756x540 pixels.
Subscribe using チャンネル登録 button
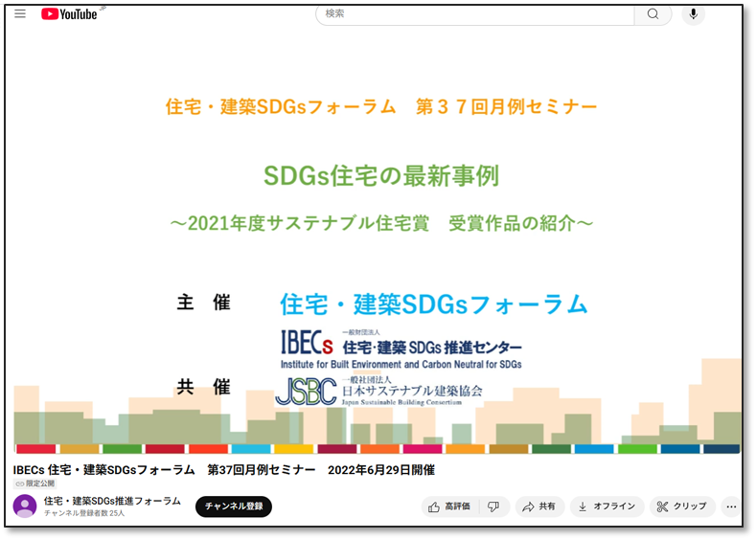click(x=234, y=506)
